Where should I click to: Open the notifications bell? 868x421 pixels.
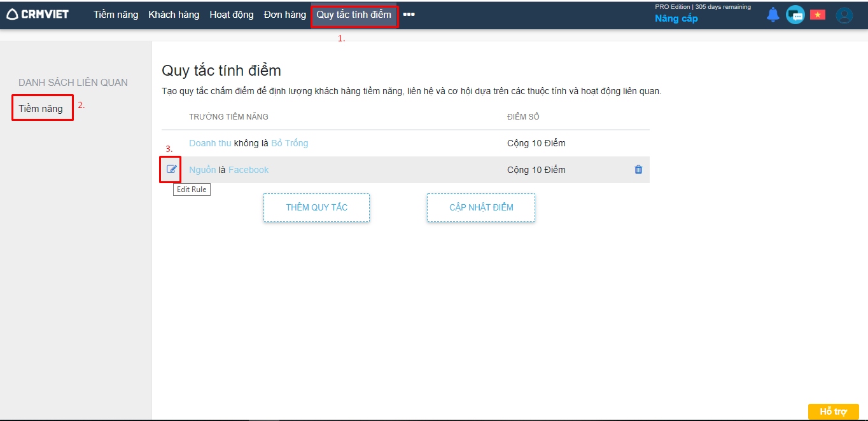pos(773,15)
